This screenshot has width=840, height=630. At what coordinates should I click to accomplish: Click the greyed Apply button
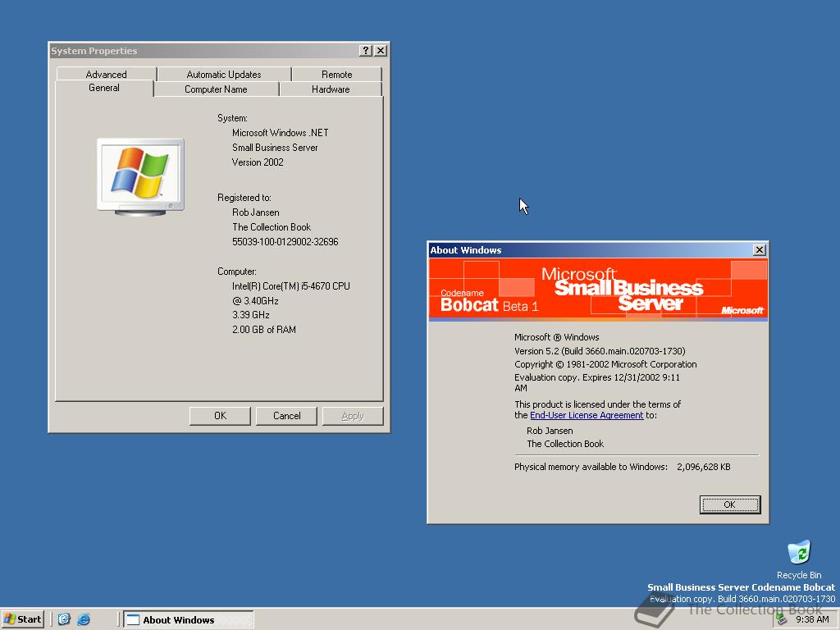click(353, 416)
